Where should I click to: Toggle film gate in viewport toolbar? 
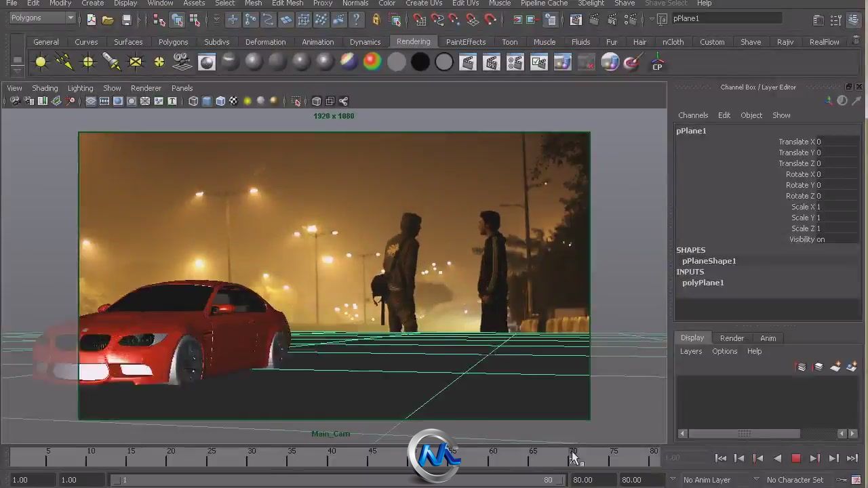(104, 101)
